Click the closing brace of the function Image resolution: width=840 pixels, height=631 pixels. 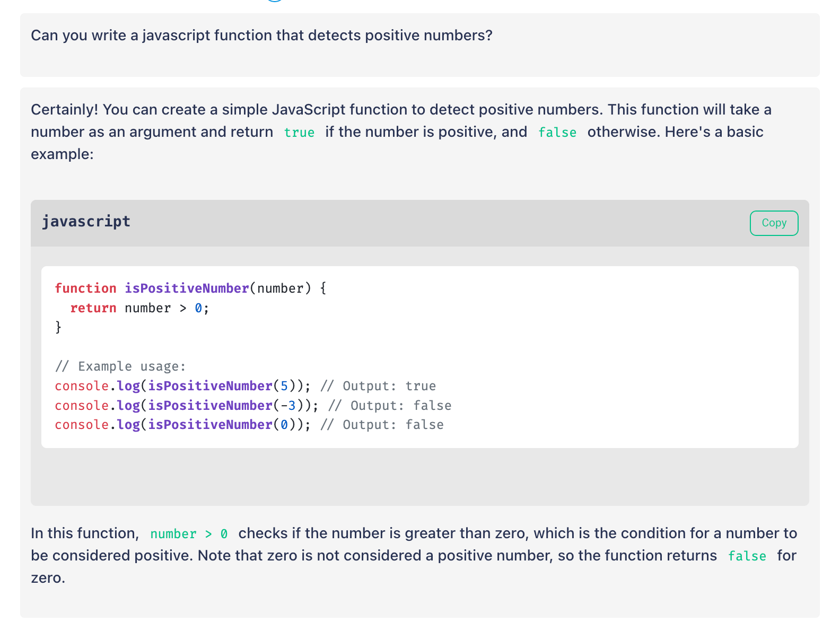pos(58,327)
